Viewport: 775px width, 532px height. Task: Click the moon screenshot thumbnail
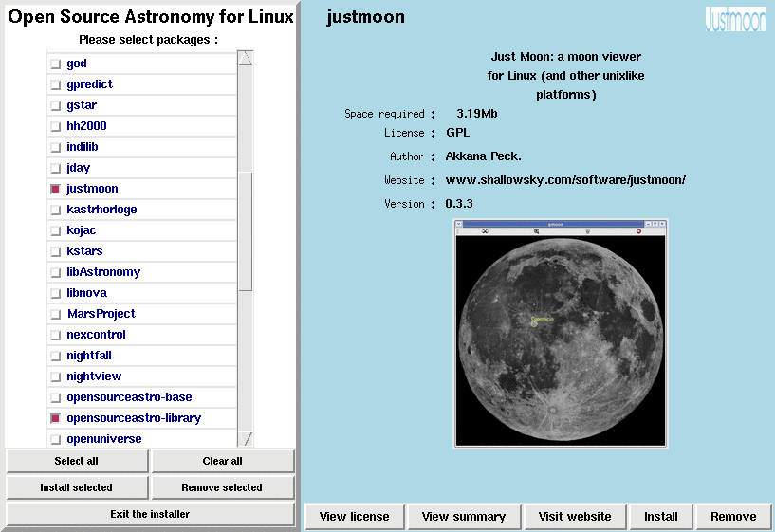560,334
